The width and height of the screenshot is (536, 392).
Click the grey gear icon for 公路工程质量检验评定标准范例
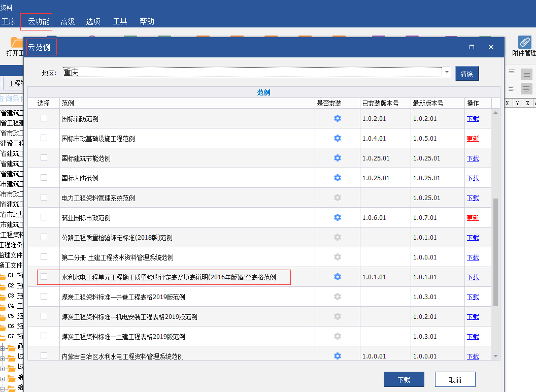point(338,238)
